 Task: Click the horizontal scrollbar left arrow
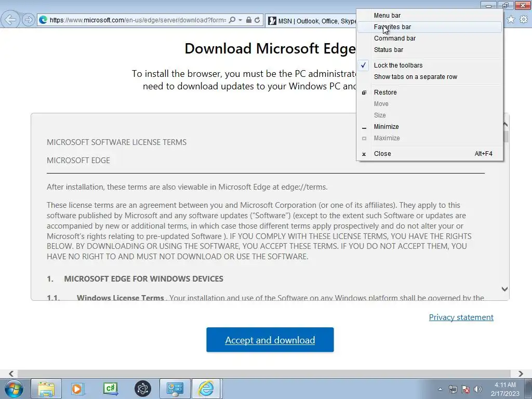click(11, 374)
